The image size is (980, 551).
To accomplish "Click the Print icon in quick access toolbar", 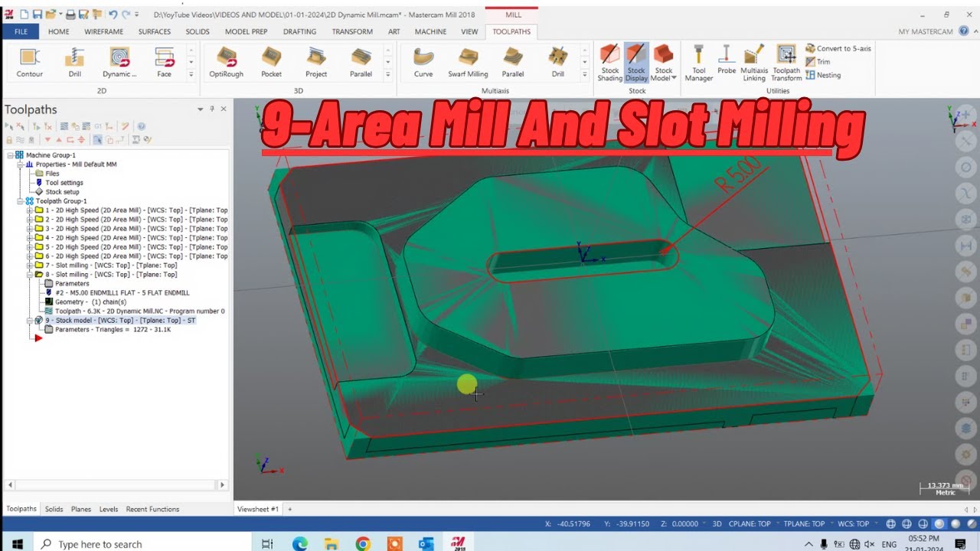I will (70, 15).
